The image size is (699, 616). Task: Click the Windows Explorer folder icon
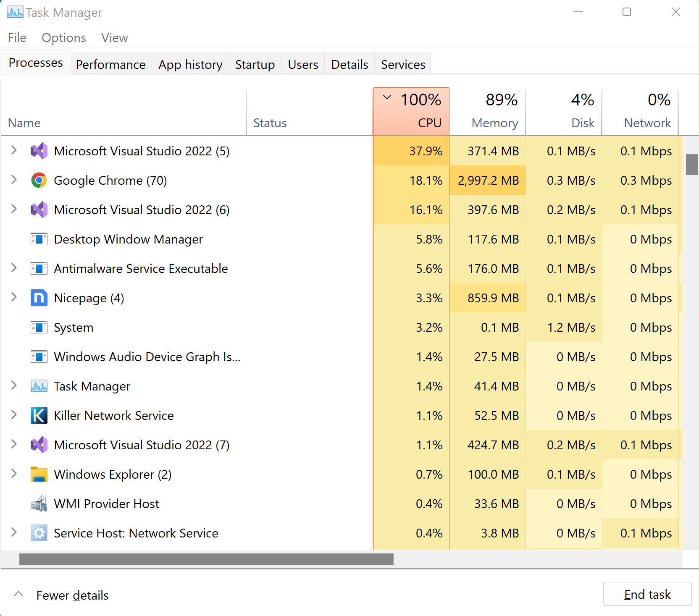click(39, 474)
